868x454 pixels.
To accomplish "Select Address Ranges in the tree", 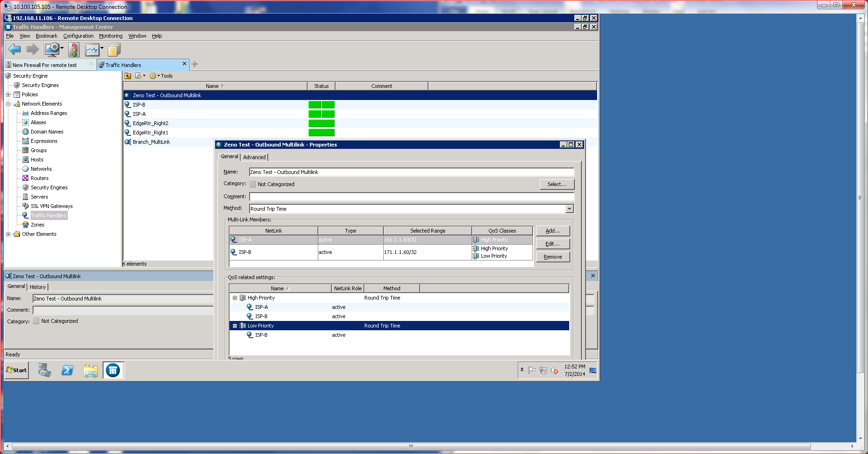I will point(49,113).
